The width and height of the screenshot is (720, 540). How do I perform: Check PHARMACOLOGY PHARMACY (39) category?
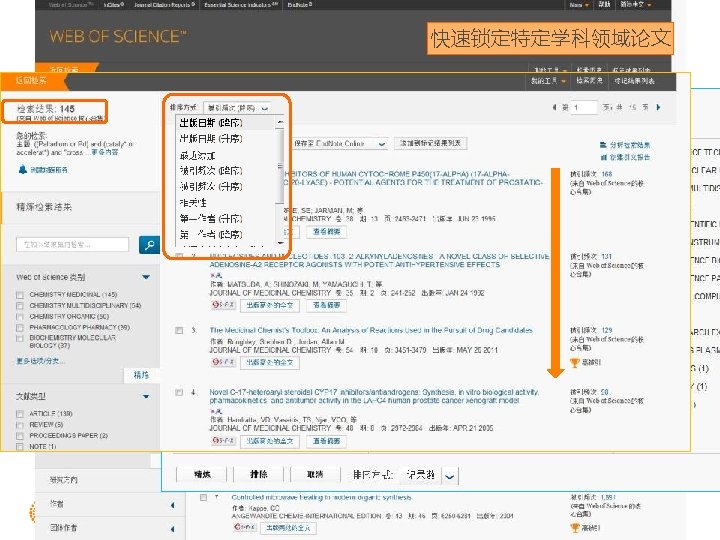[19, 328]
